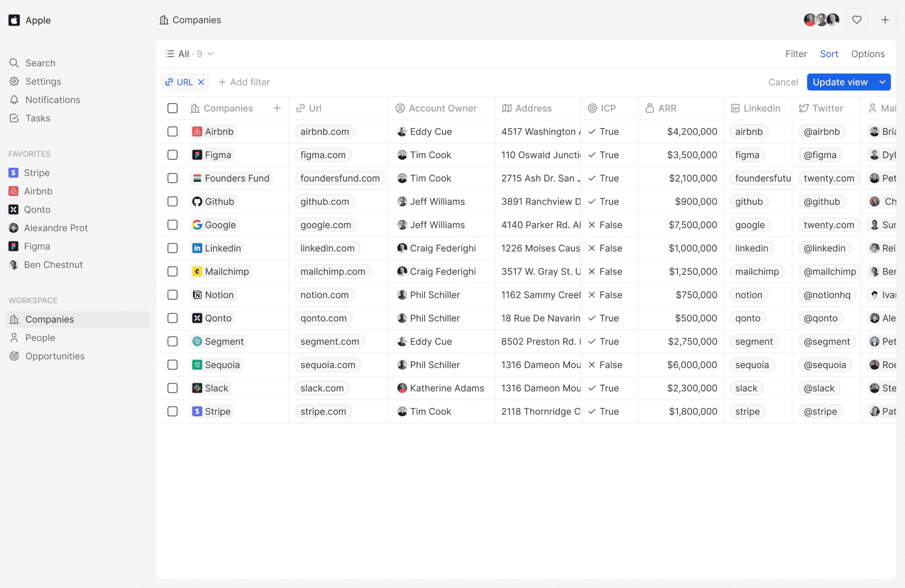Open People under Workspace

point(40,338)
